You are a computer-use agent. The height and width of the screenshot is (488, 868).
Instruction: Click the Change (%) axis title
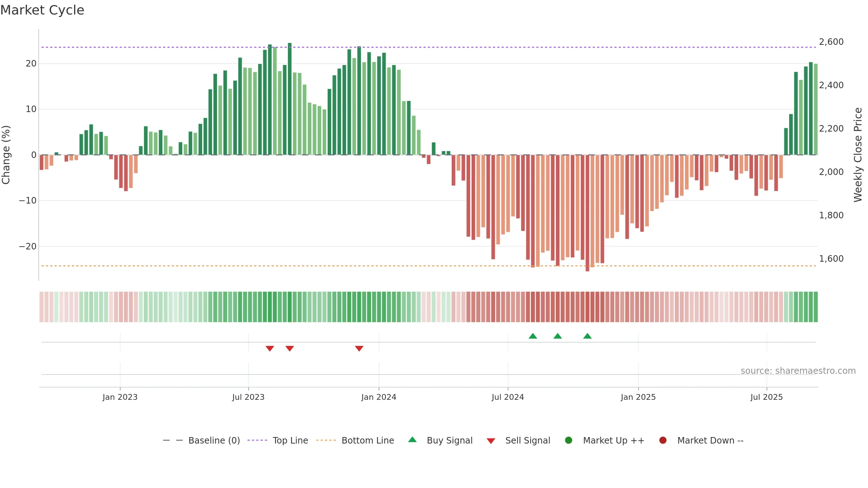coord(6,155)
